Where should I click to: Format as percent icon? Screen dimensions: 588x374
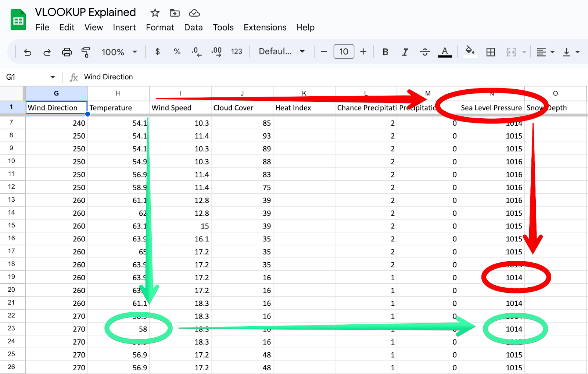click(177, 52)
